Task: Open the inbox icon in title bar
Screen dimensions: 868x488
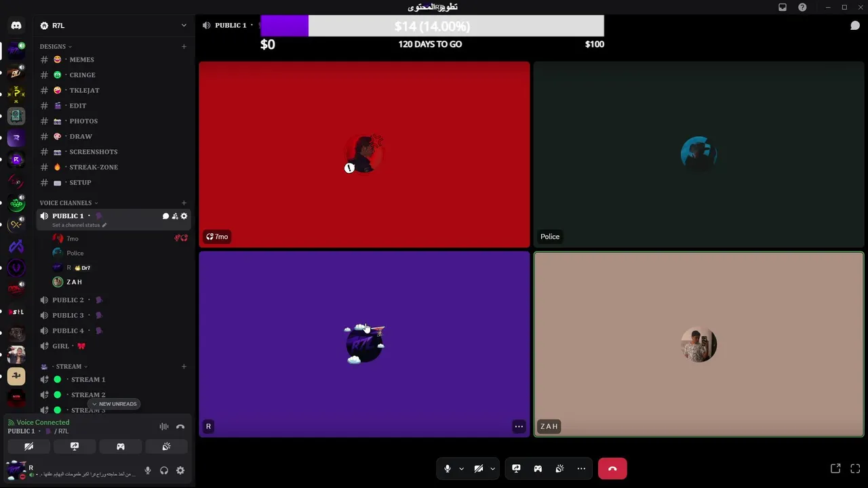Action: click(x=783, y=7)
